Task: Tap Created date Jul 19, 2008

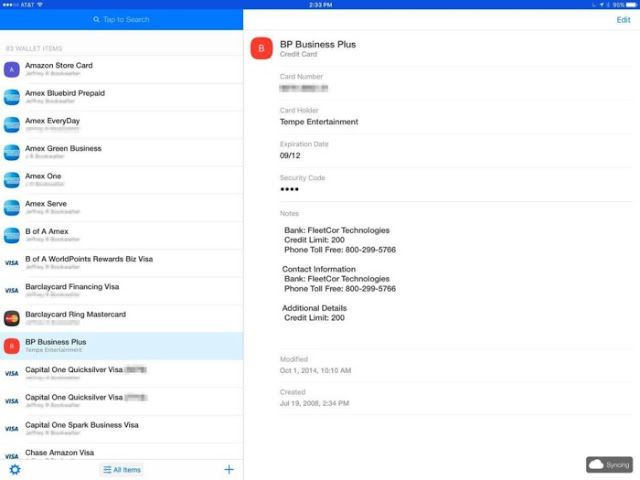Action: point(314,403)
